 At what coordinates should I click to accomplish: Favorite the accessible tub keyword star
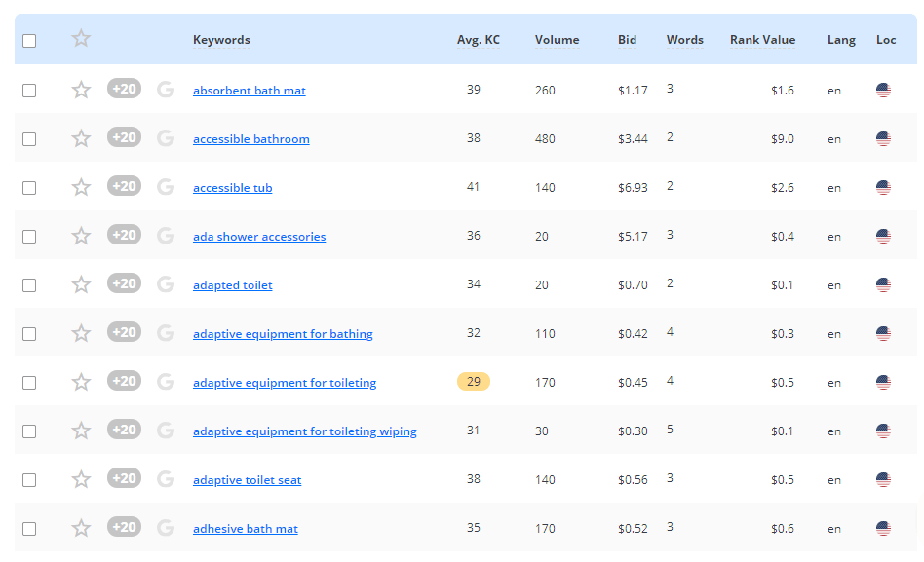coord(81,187)
